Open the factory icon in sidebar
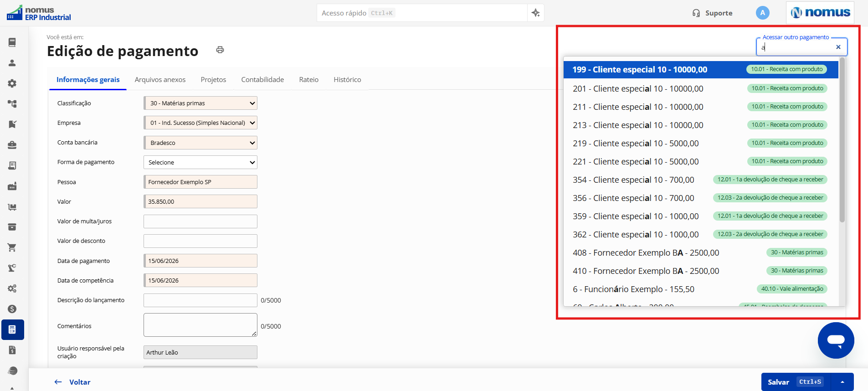Image resolution: width=868 pixels, height=391 pixels. (12, 186)
